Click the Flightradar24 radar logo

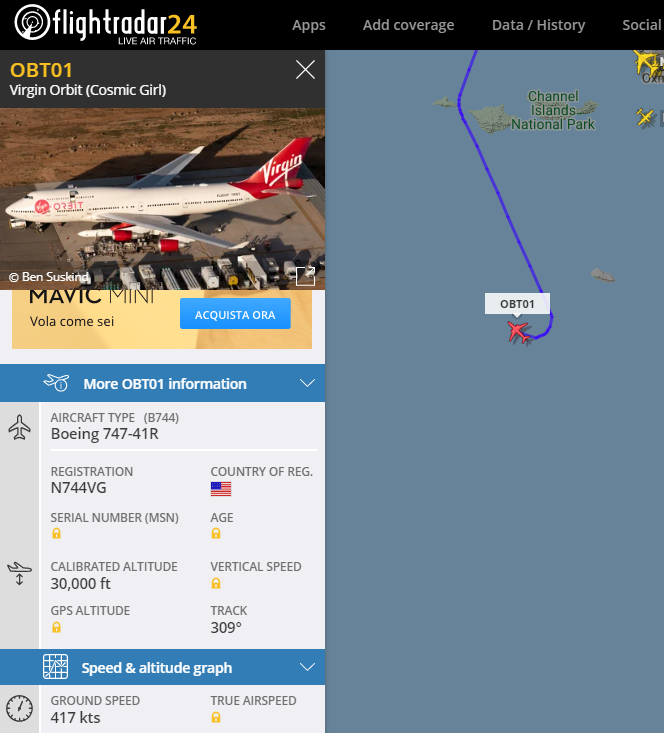tap(32, 22)
